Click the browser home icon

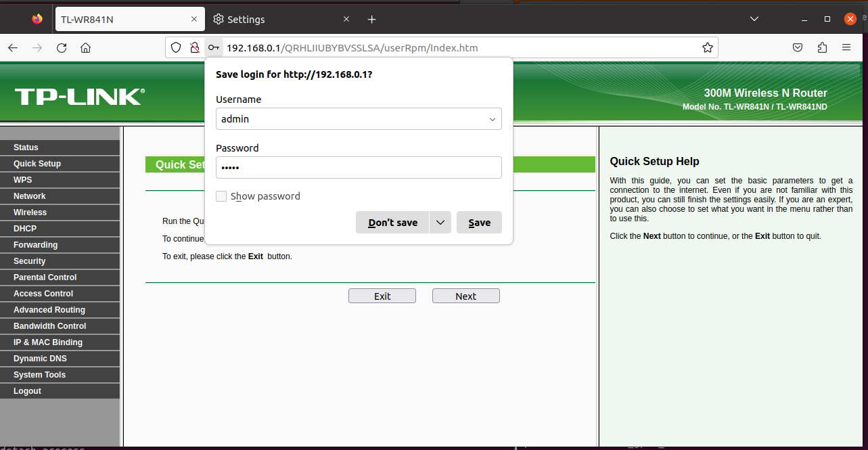[x=85, y=47]
